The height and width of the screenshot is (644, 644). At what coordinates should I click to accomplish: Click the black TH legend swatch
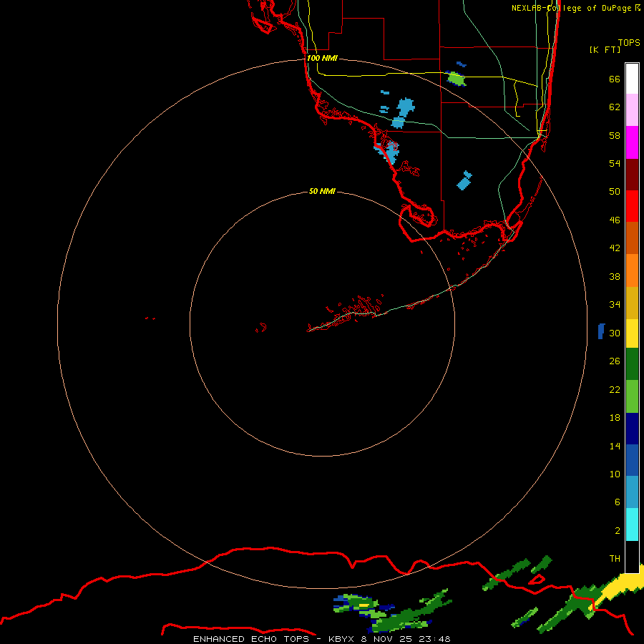[x=632, y=557]
